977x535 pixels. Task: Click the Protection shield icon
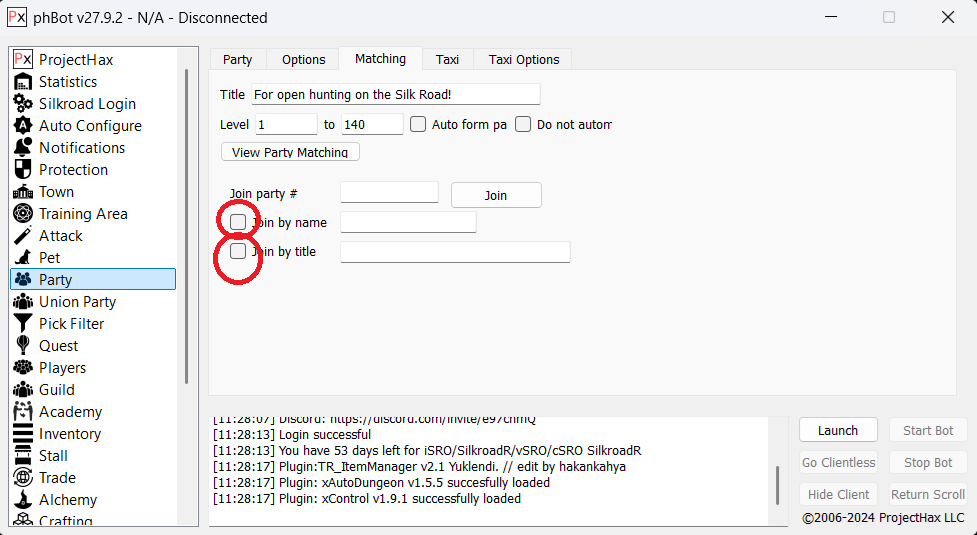(23, 170)
